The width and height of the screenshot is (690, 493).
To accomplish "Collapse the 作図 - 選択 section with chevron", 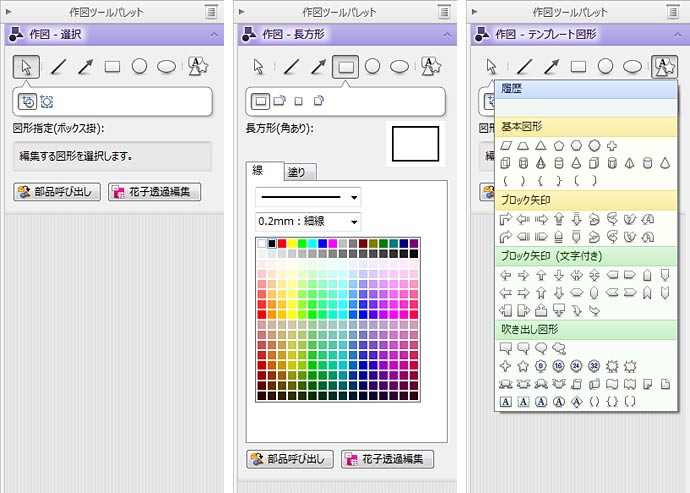I will [215, 34].
